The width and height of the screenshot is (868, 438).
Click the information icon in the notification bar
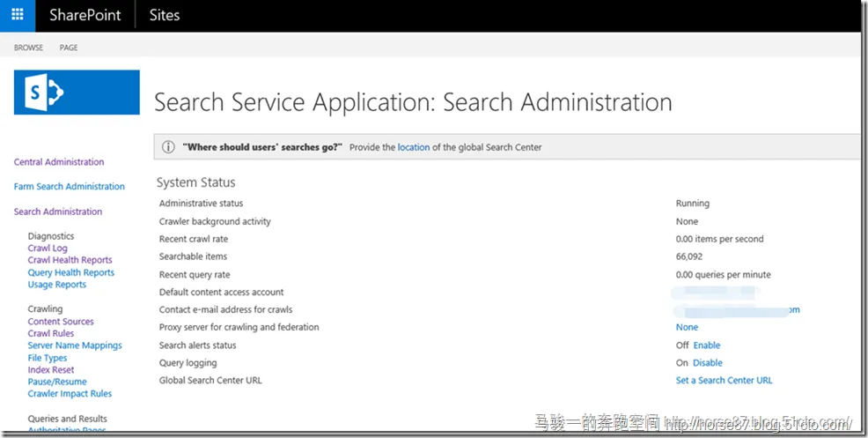[x=168, y=147]
